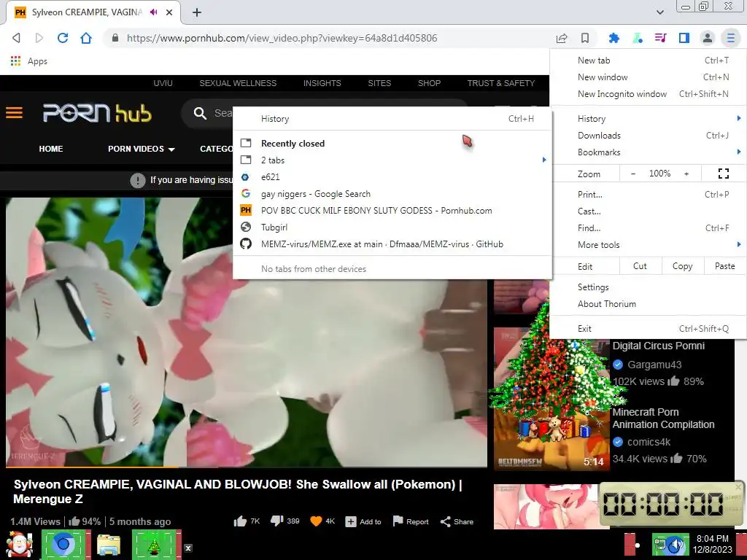Open About Thorium

point(648,304)
